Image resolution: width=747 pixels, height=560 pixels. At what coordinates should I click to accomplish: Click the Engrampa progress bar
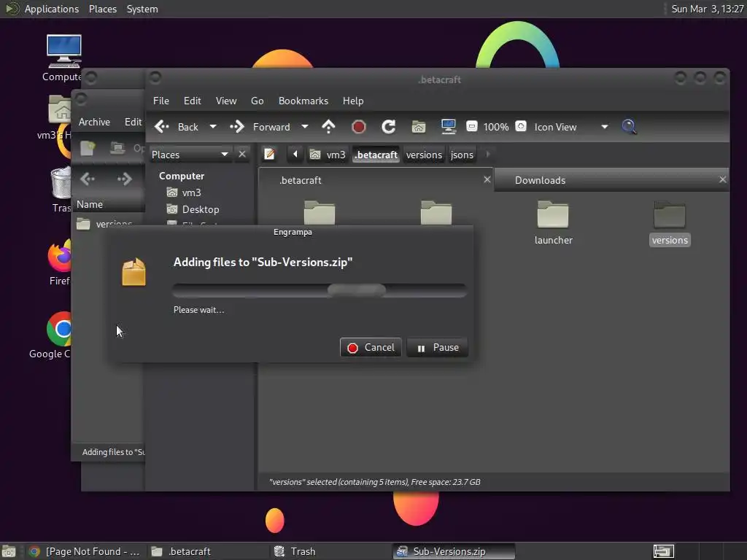(320, 290)
